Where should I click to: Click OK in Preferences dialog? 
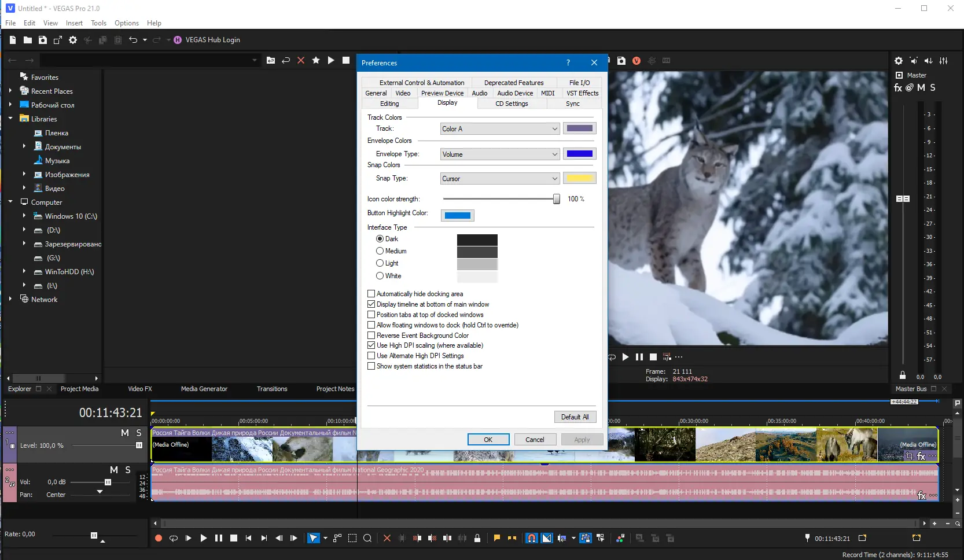pyautogui.click(x=488, y=440)
